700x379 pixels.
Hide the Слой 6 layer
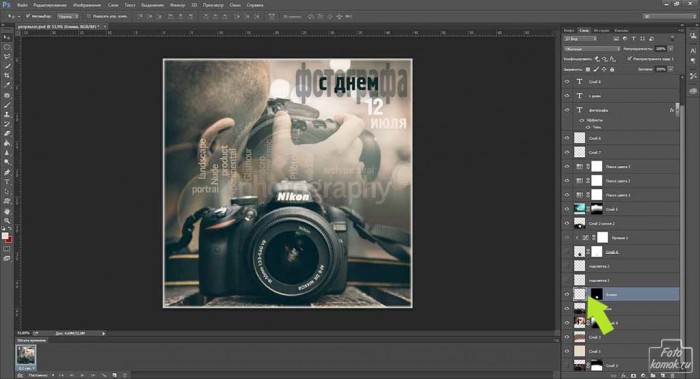tap(567, 138)
